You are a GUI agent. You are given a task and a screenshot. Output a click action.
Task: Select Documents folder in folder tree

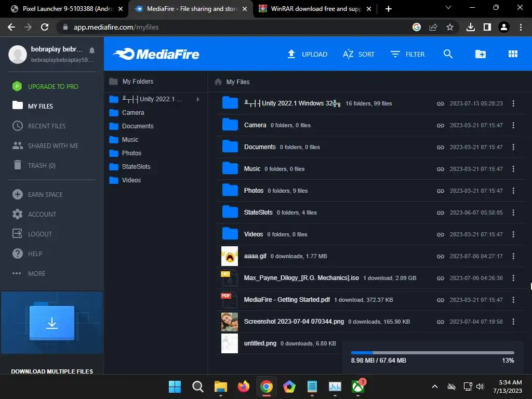(131, 126)
